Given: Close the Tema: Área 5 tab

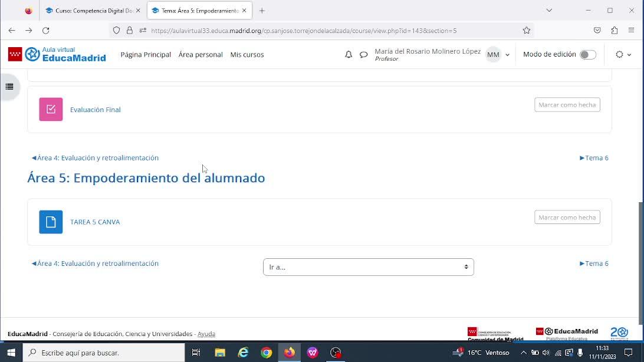Looking at the screenshot, I should coord(244,11).
